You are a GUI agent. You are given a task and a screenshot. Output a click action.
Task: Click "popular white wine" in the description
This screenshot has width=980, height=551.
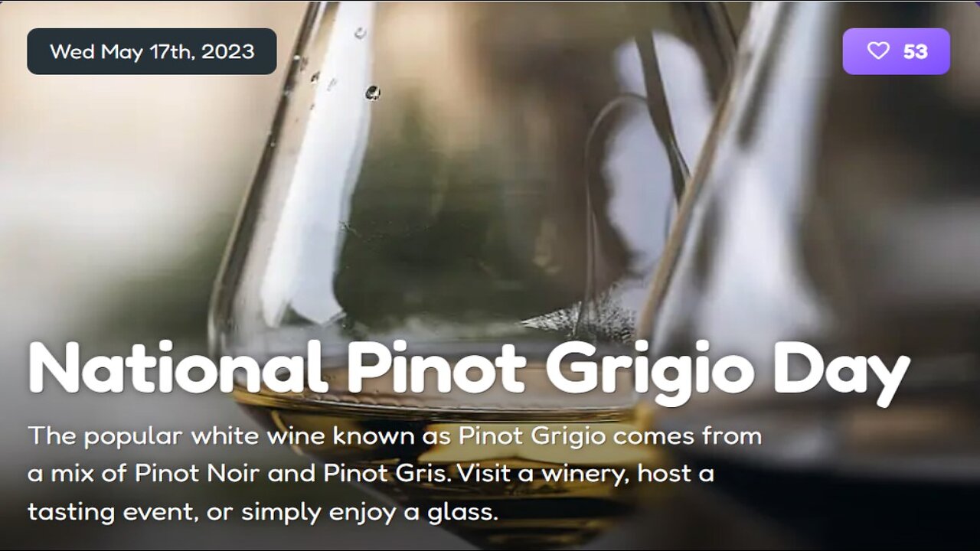click(x=179, y=436)
